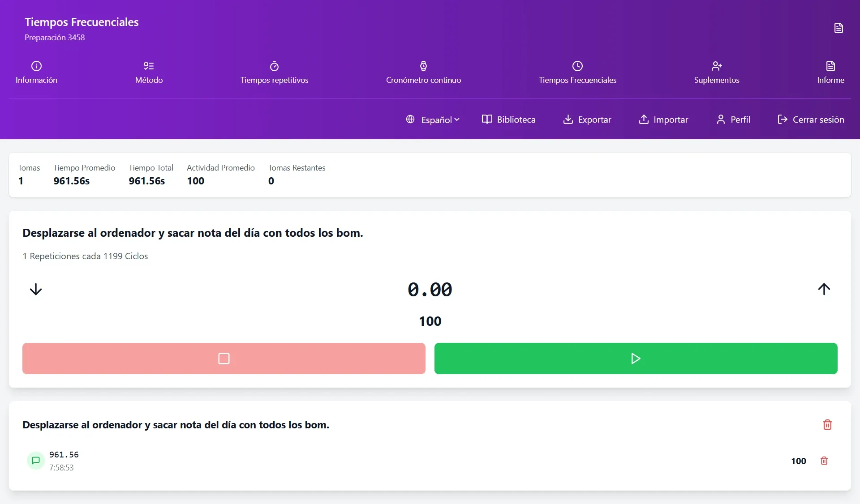Click the element heading in the records card
The width and height of the screenshot is (860, 504).
tap(176, 425)
